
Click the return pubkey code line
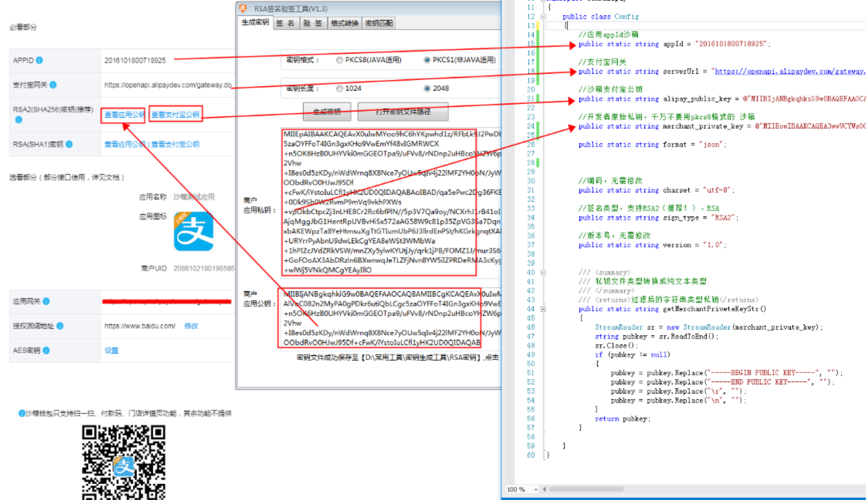coord(622,419)
